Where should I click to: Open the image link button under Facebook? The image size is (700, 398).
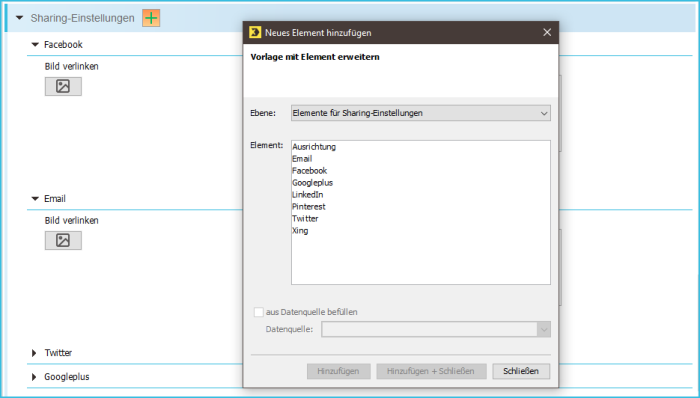point(63,86)
